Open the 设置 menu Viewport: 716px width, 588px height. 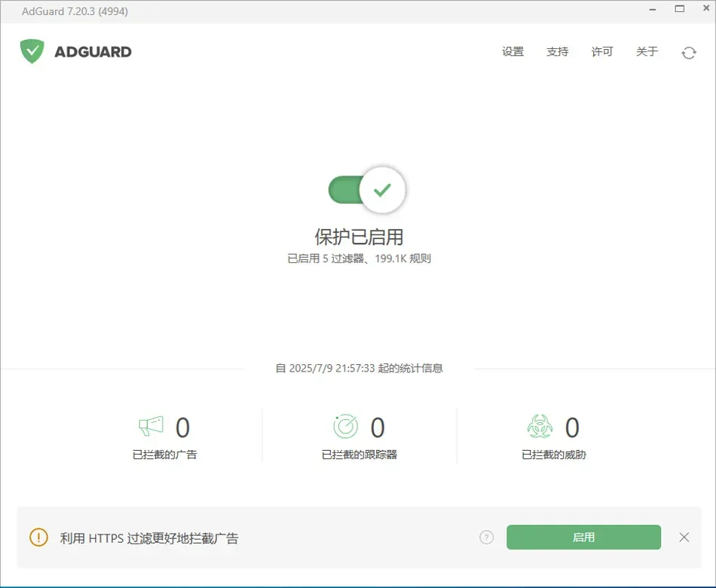click(513, 51)
